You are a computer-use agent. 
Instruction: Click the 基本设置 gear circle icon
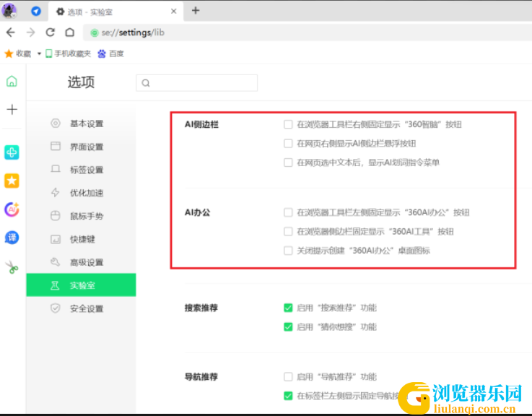point(56,123)
